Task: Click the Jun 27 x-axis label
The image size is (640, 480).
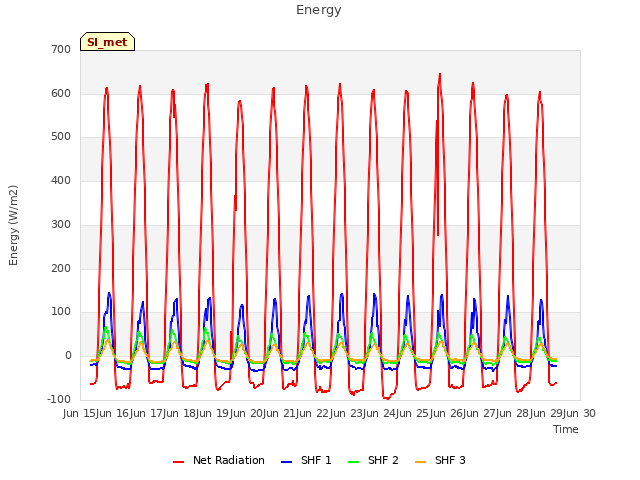Action: pyautogui.click(x=480, y=413)
